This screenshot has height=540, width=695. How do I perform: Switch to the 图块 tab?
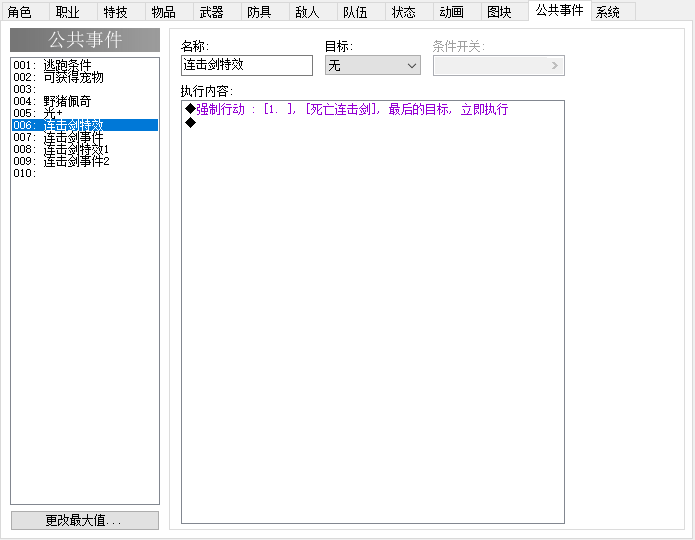point(504,12)
